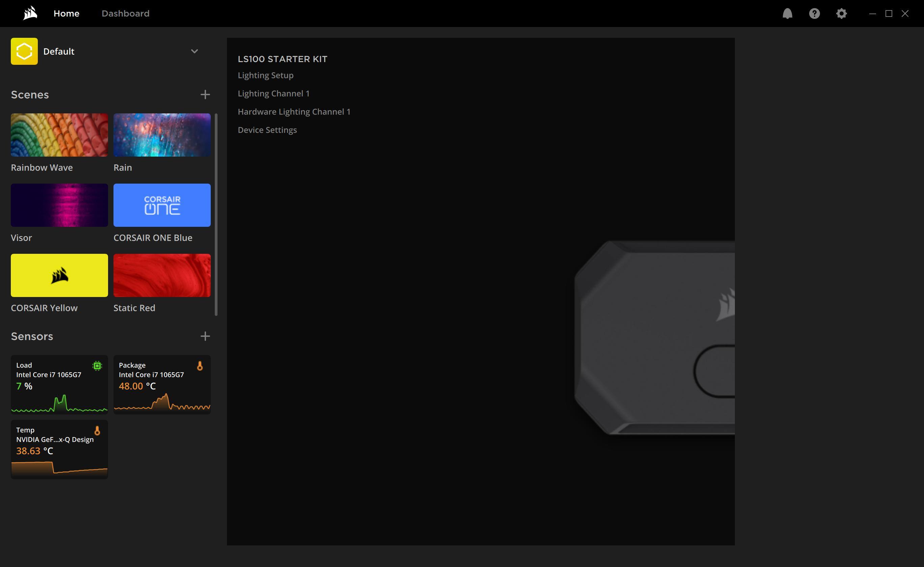
Task: Select the Static Red scene
Action: (x=162, y=275)
